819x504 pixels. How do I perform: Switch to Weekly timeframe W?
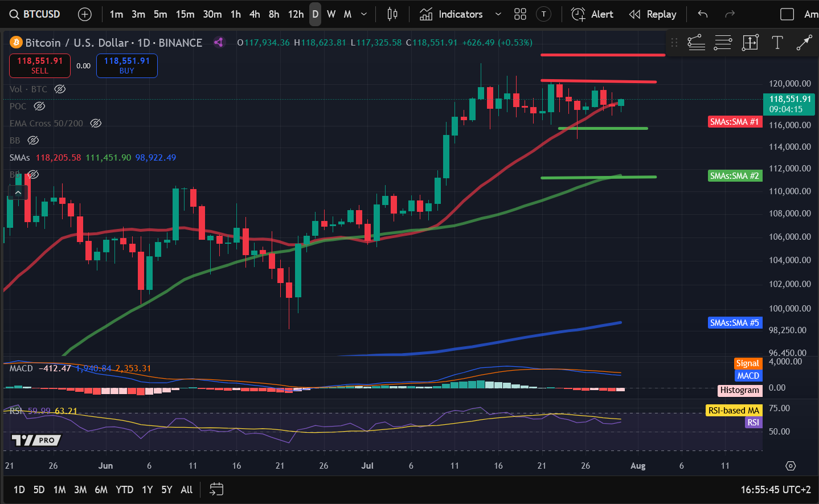[331, 14]
